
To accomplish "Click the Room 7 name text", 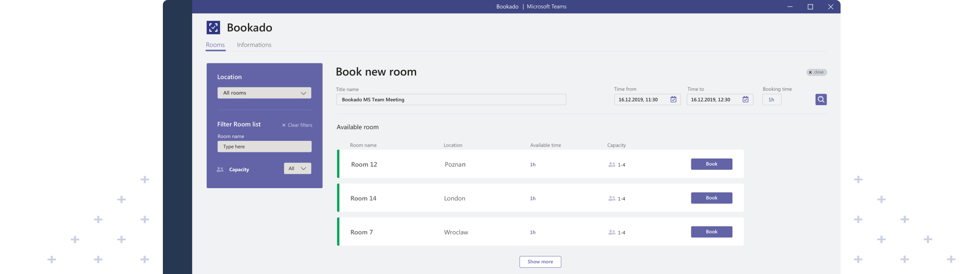I will tap(361, 232).
